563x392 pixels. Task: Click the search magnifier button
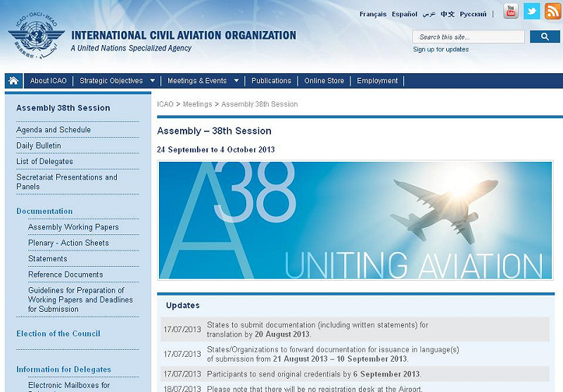pos(545,37)
